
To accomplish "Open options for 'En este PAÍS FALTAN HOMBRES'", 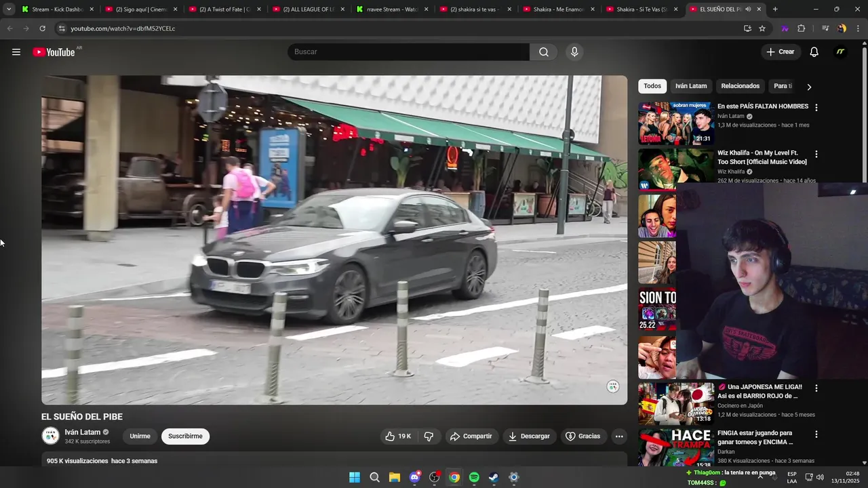I will tap(816, 107).
